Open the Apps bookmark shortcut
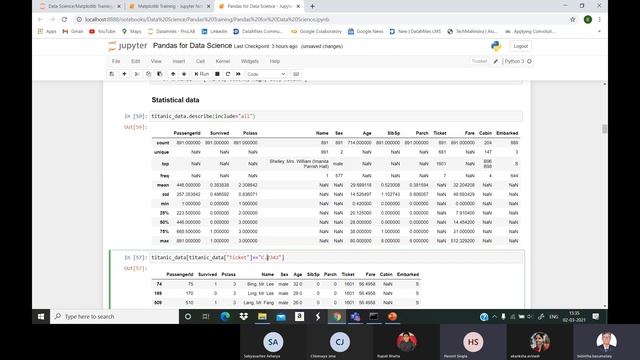This screenshot has width=640, height=360. (x=47, y=31)
